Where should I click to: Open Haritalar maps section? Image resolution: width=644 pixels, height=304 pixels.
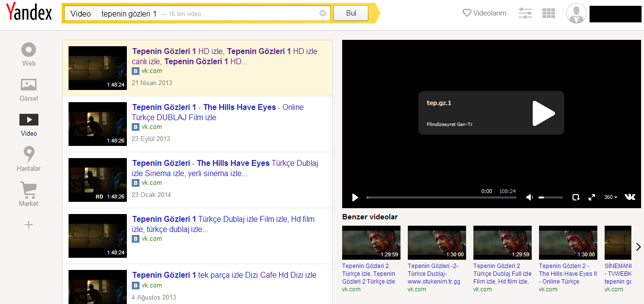29,160
